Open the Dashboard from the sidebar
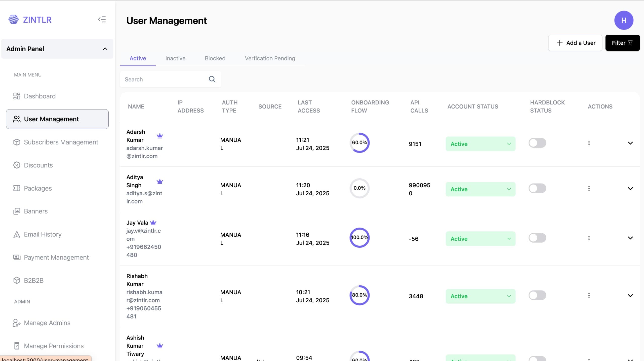644x361 pixels. (39, 96)
